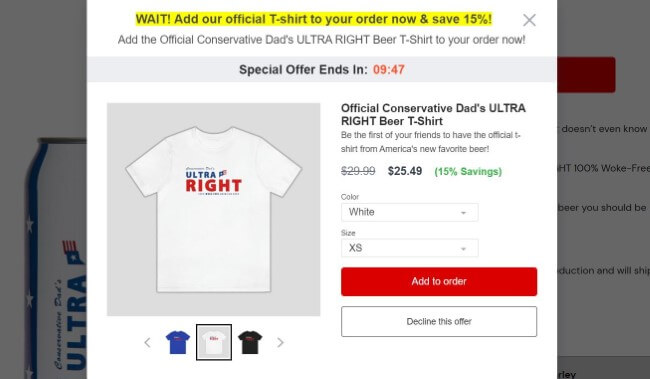Click the product title Official Conservative Dad's T-Shirt
650x379 pixels.
433,114
